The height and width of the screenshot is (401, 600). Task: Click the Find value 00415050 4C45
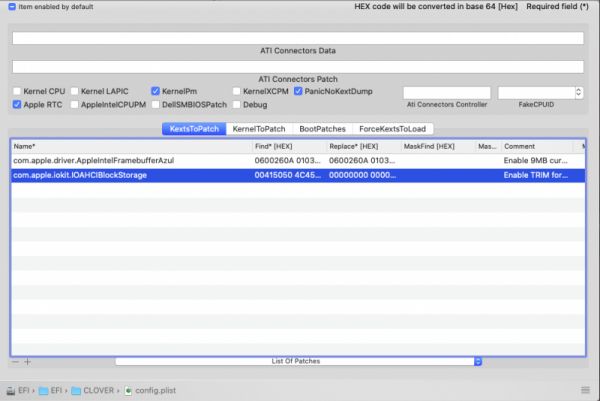[288, 175]
